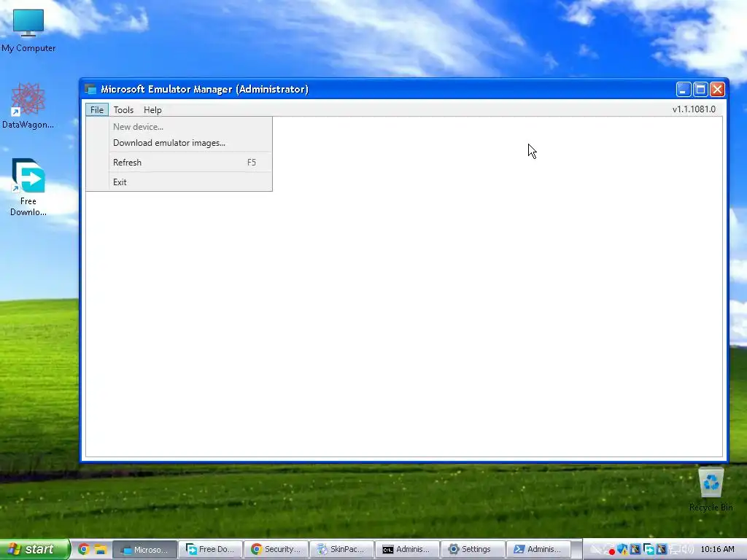
Task: Open File Explorer from quick launch bar
Action: click(100, 550)
